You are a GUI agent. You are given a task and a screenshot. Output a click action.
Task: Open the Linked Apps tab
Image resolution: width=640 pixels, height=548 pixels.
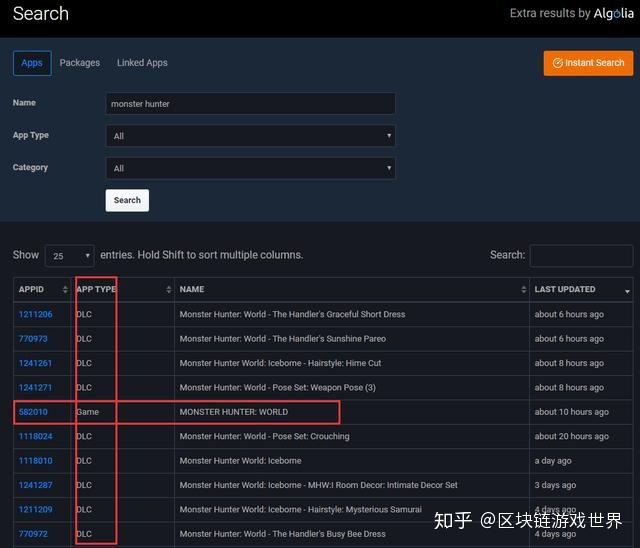click(142, 63)
